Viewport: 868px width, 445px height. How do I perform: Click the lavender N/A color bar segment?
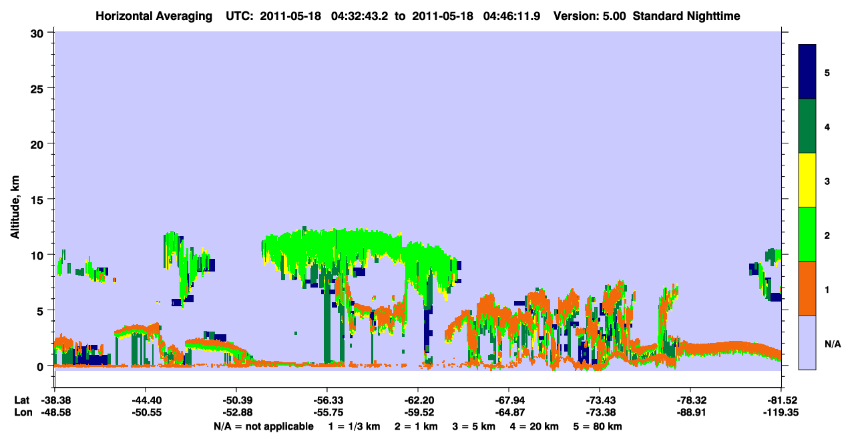click(807, 342)
